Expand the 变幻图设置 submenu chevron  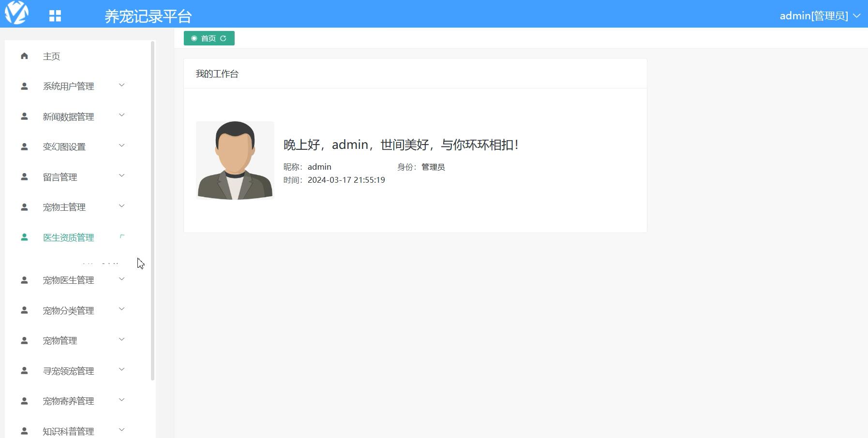[121, 146]
